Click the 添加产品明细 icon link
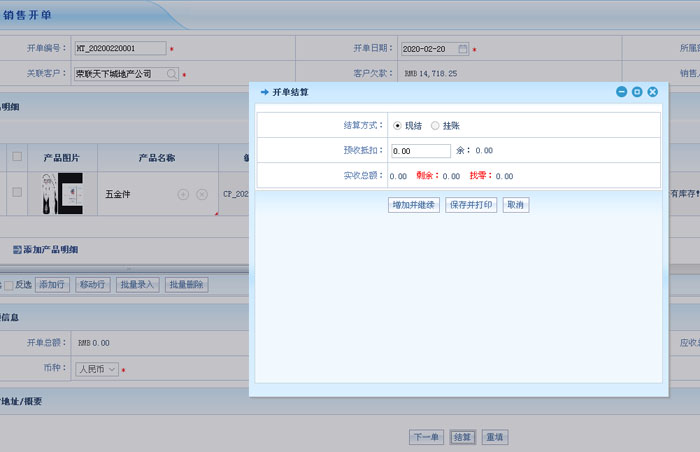The height and width of the screenshot is (452, 700). click(x=17, y=249)
